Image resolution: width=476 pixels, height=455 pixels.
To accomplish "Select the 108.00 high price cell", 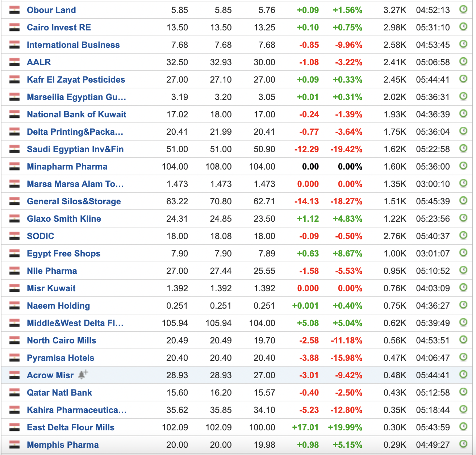I will click(218, 167).
